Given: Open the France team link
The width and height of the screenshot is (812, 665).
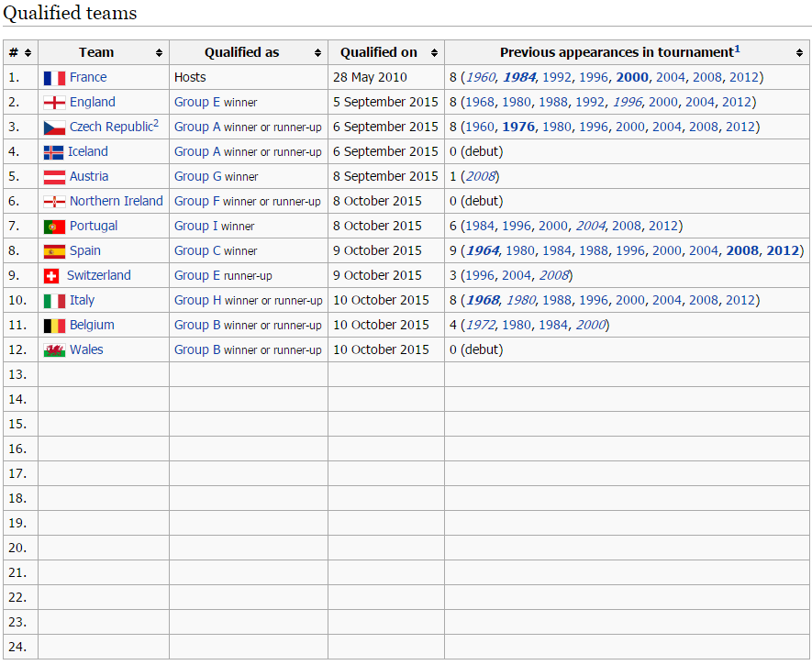Looking at the screenshot, I should [88, 77].
